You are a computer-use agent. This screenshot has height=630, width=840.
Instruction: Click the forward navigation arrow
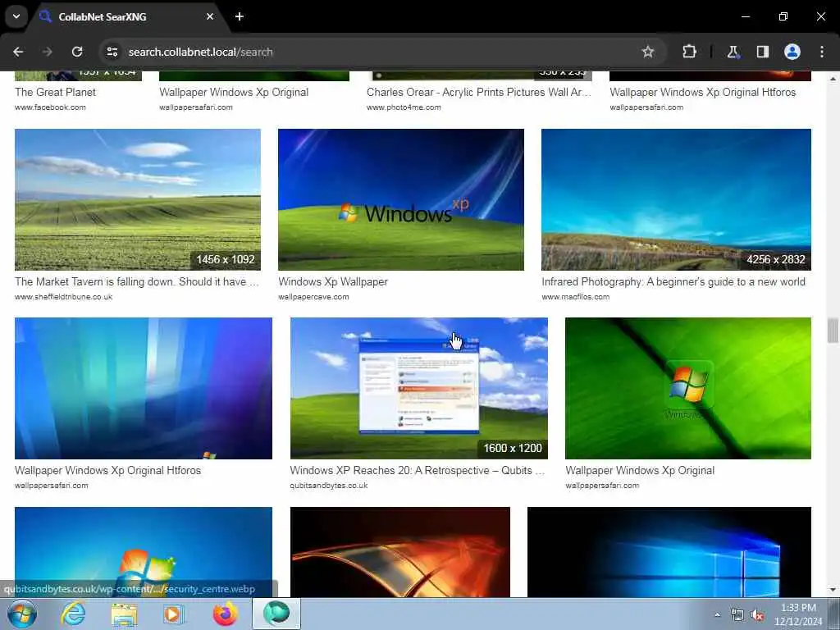47,52
